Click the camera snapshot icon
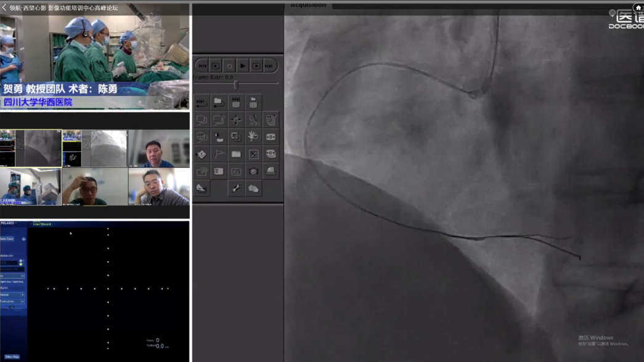This screenshot has height=362, width=644. coord(253,171)
